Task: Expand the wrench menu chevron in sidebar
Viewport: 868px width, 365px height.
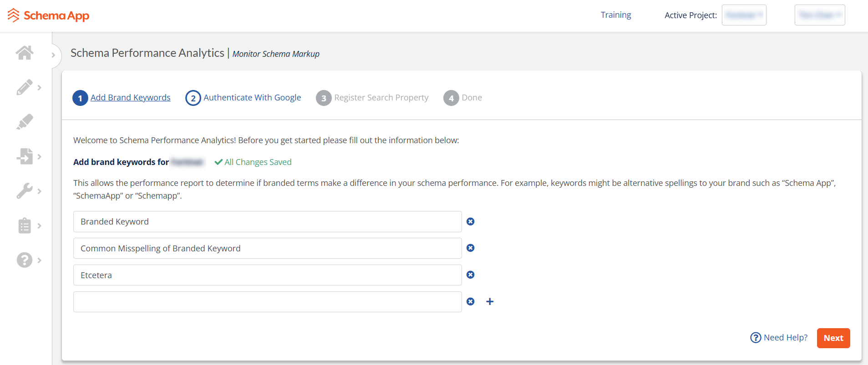Action: 40,191
